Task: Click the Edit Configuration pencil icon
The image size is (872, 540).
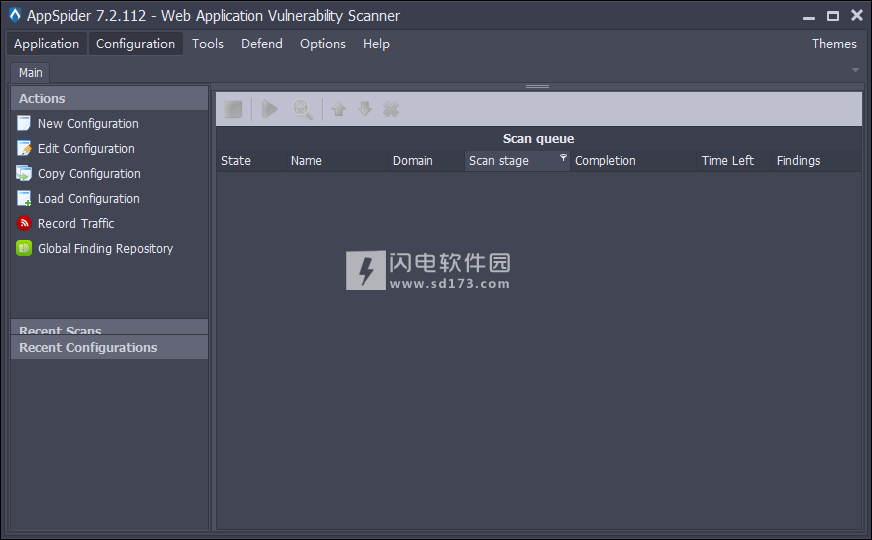Action: pyautogui.click(x=24, y=148)
